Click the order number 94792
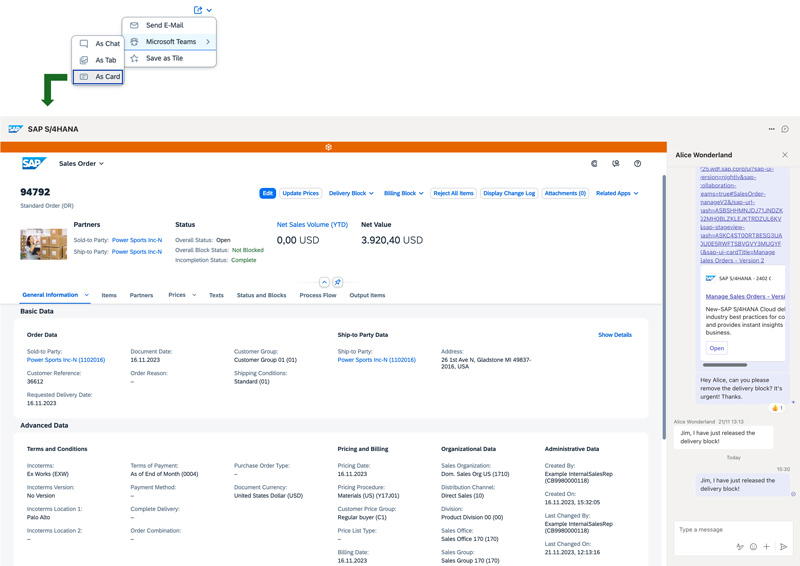The image size is (800, 566). pos(35,192)
